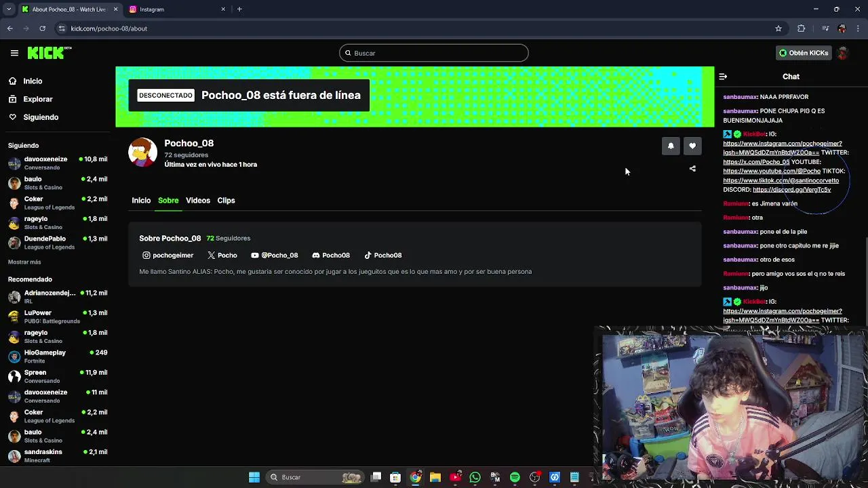Screen dimensions: 868x488
Task: Open the X Pocho link
Action: coord(222,256)
